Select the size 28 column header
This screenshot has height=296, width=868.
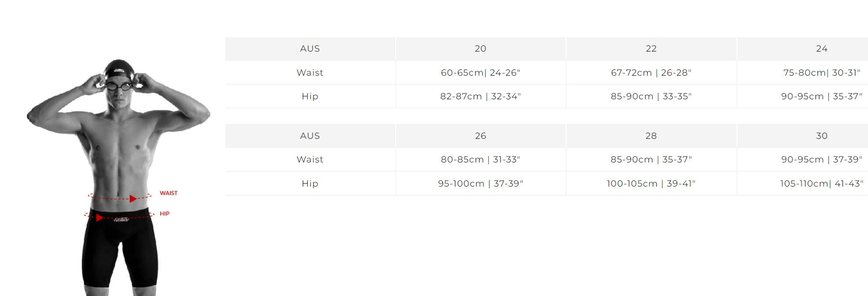tap(651, 136)
